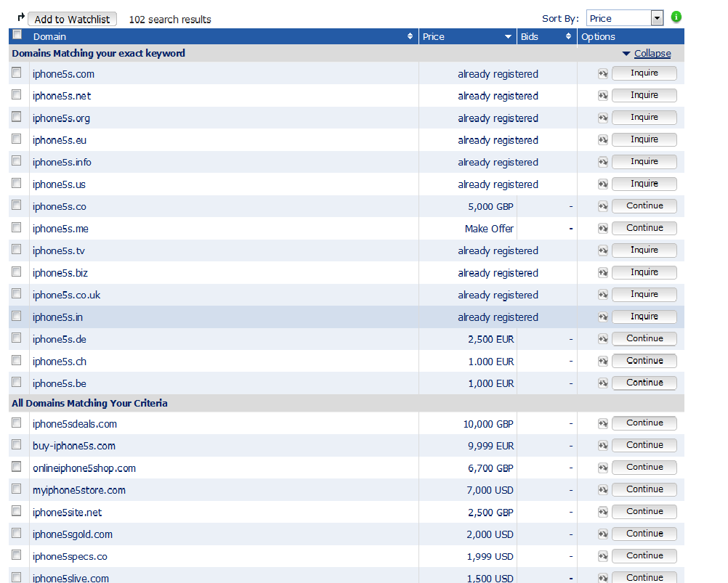Image resolution: width=728 pixels, height=583 pixels.
Task: Open the Sort By Price dropdown
Action: point(625,19)
